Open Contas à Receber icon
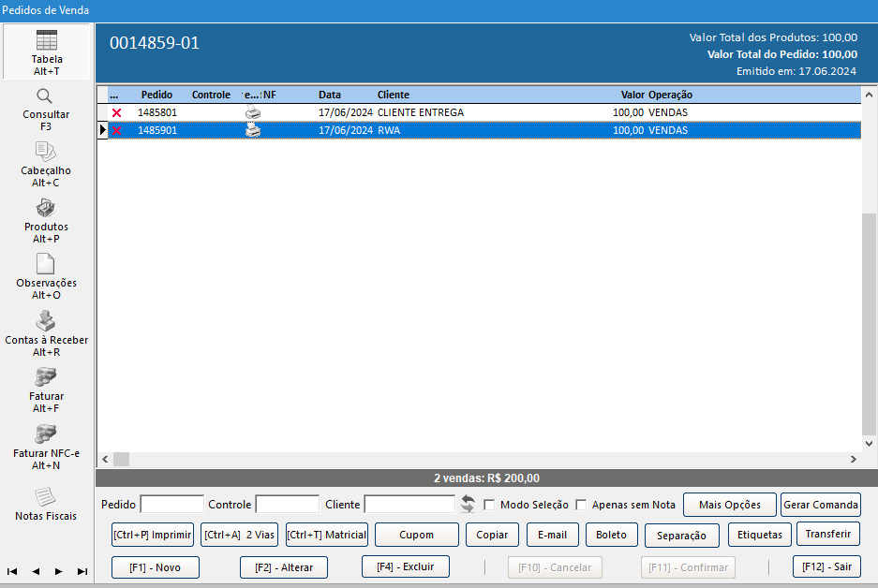 tap(45, 321)
